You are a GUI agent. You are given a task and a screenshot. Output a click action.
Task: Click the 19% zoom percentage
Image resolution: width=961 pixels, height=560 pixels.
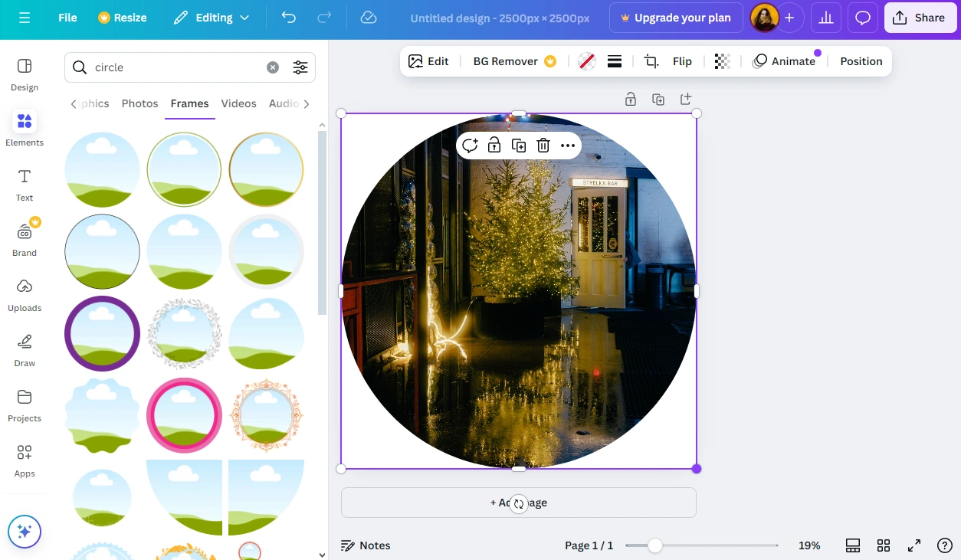pyautogui.click(x=809, y=545)
